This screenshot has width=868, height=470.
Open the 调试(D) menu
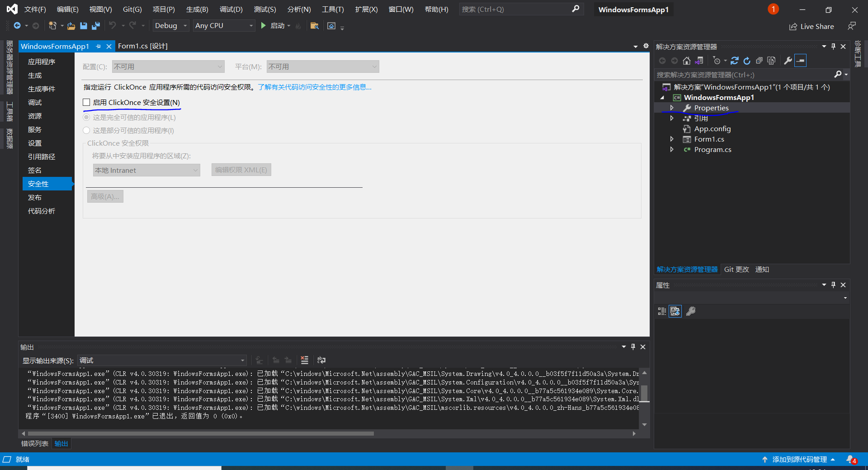[231, 9]
